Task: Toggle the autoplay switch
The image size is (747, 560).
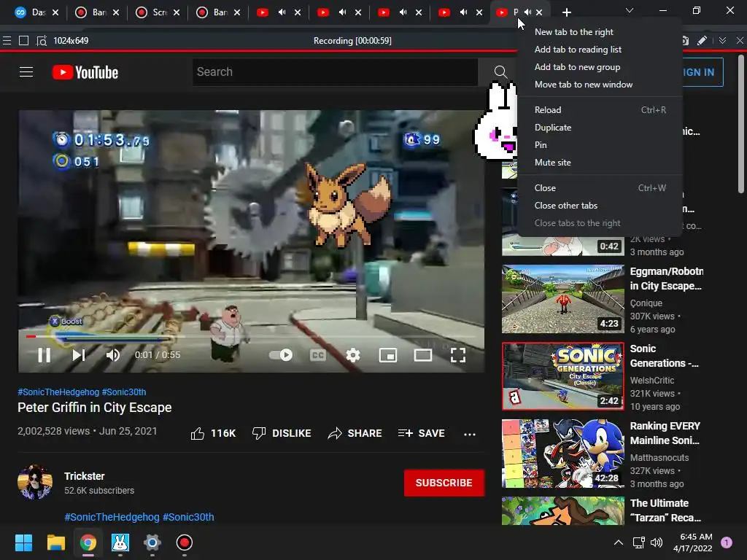Action: [x=281, y=355]
